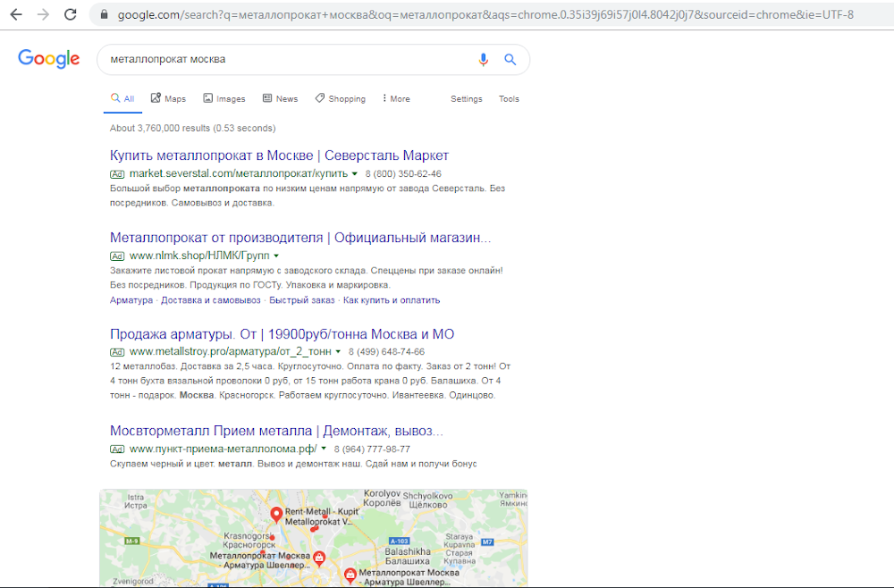
Task: Click the padlock icon in the address bar
Action: click(104, 15)
